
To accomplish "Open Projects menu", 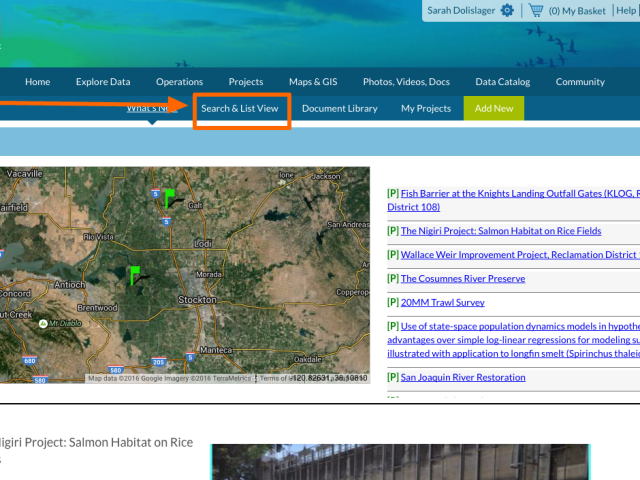I will tap(246, 82).
